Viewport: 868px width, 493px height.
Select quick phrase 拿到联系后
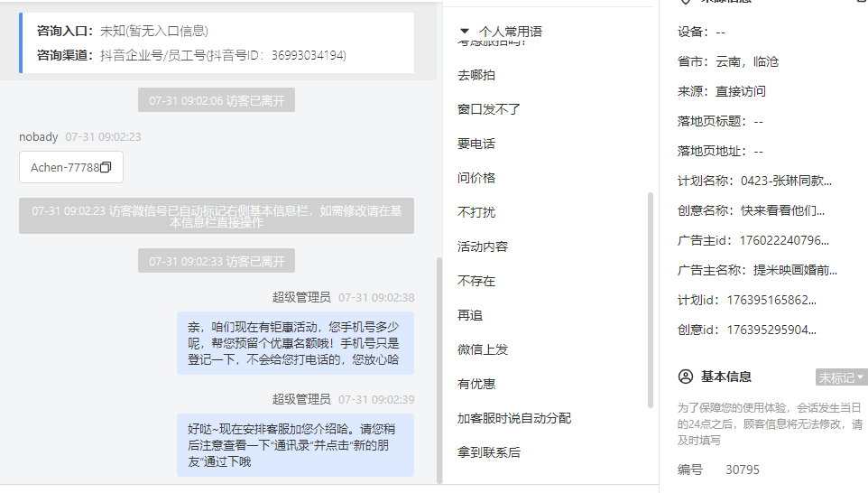489,453
